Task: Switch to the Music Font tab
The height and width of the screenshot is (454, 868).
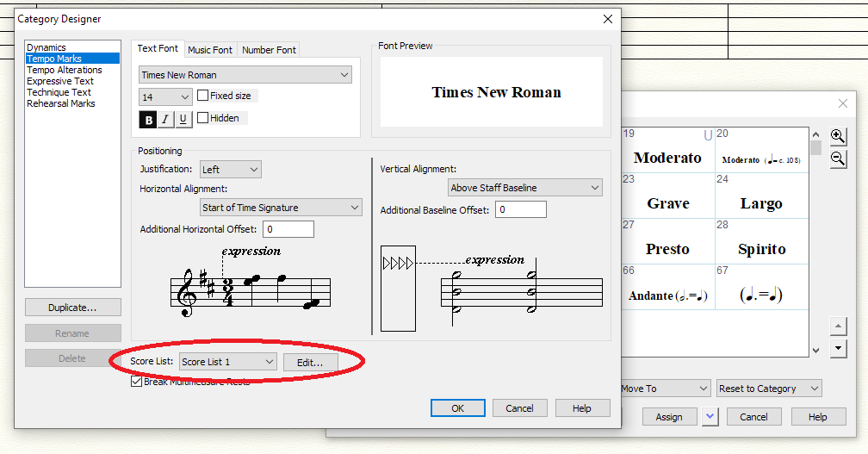Action: click(x=209, y=50)
